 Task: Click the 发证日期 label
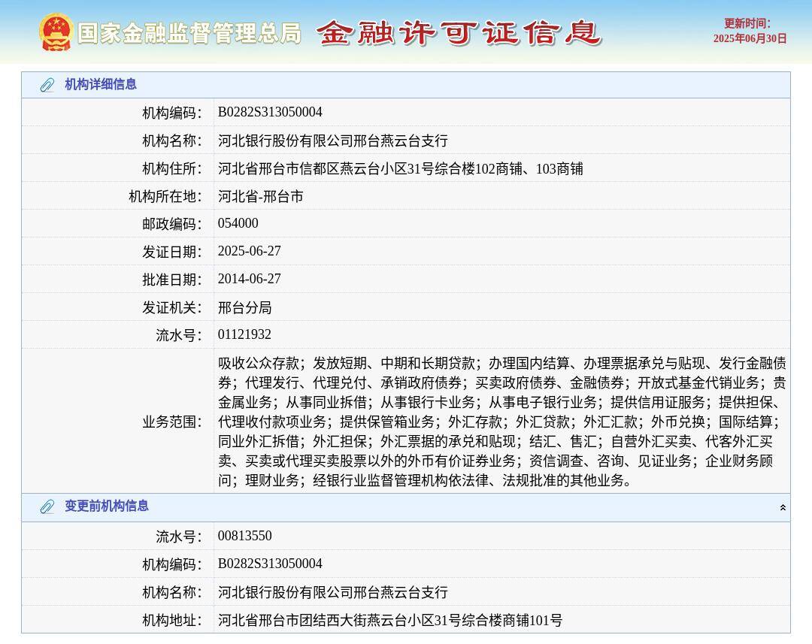(x=172, y=252)
